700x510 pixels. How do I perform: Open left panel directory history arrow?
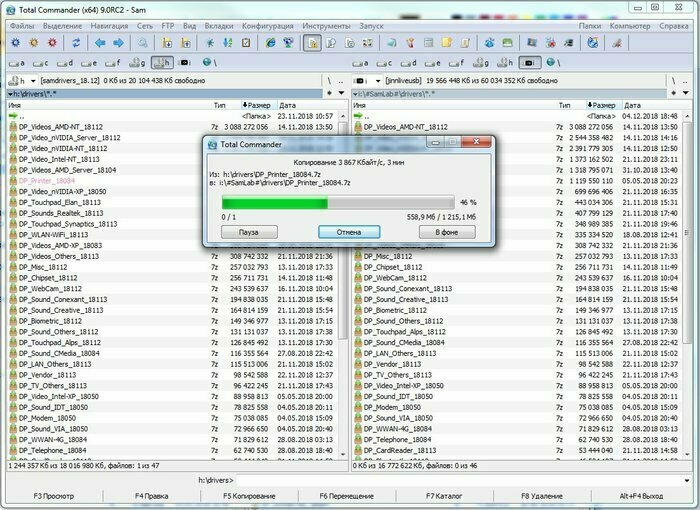coord(342,93)
